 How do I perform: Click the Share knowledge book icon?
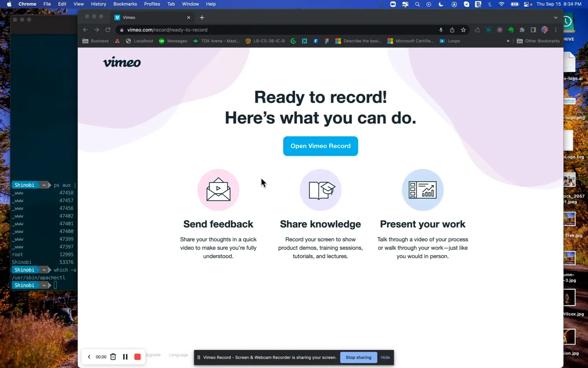click(x=321, y=190)
